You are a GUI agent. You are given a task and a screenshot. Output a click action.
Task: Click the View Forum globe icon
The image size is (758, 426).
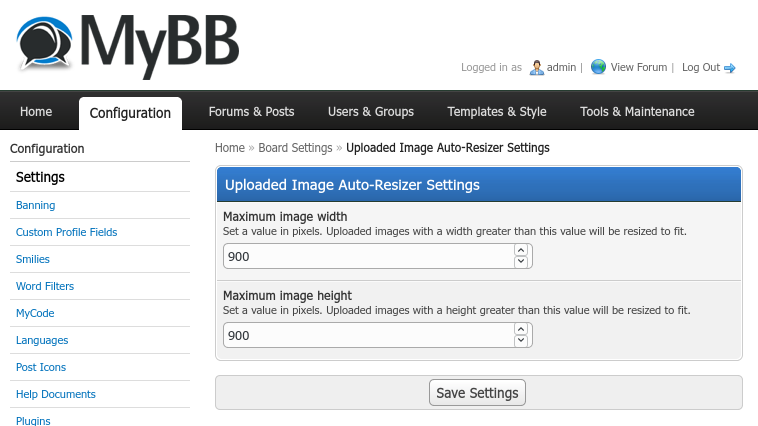click(x=598, y=67)
